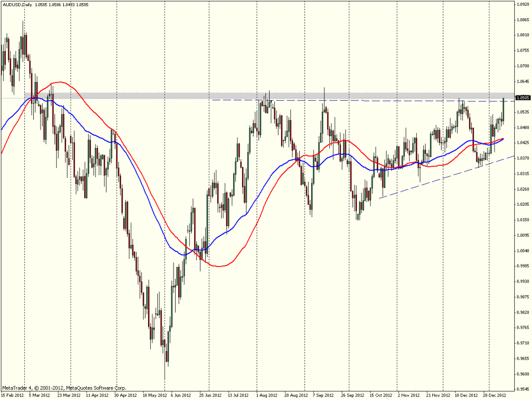Click the 1.0700 price axis label
Viewport: 532px width, 399px height.
523,66
